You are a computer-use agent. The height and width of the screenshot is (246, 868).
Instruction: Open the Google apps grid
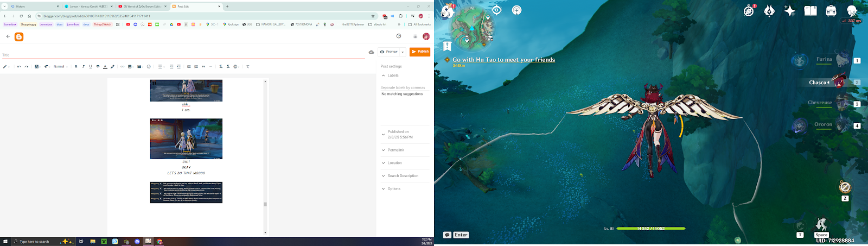pos(416,36)
